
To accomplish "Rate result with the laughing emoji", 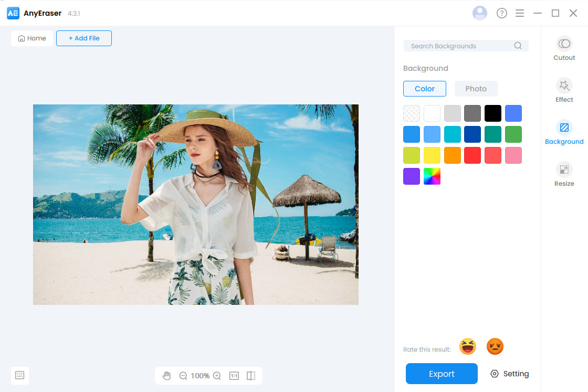I will click(x=468, y=346).
